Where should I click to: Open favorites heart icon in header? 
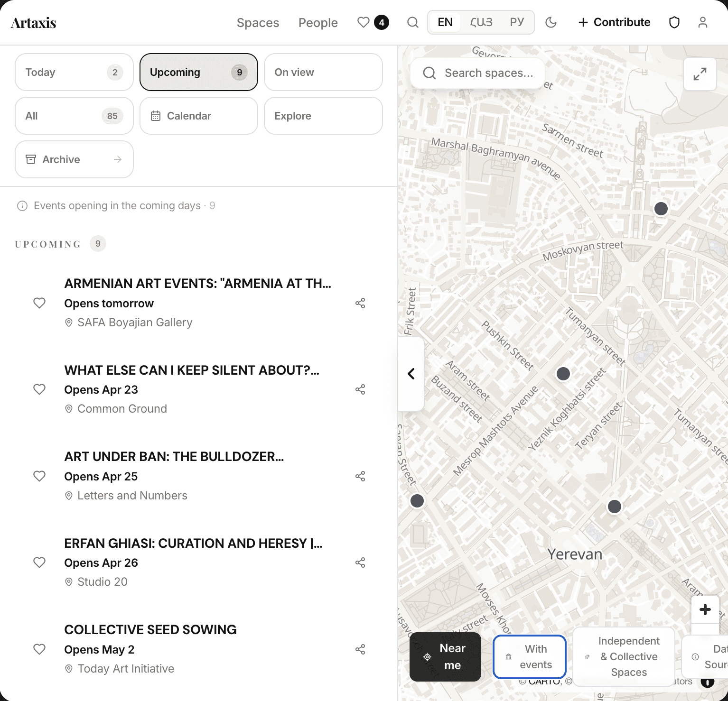(x=364, y=22)
